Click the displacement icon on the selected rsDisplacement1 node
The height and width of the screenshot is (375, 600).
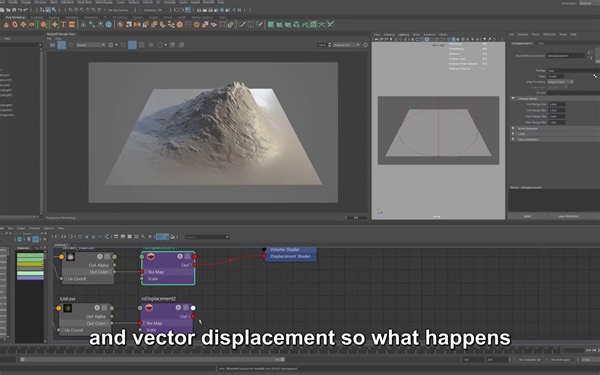150,257
